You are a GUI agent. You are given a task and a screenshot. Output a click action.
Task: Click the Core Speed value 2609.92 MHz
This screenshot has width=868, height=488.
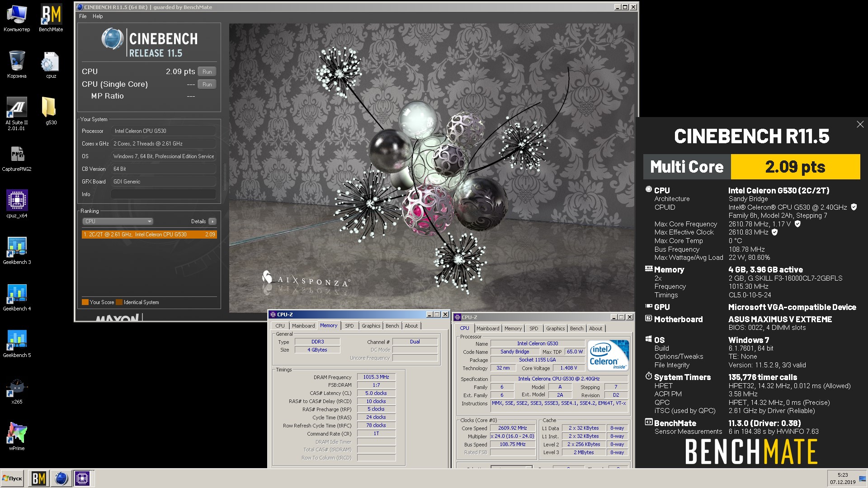coord(513,428)
